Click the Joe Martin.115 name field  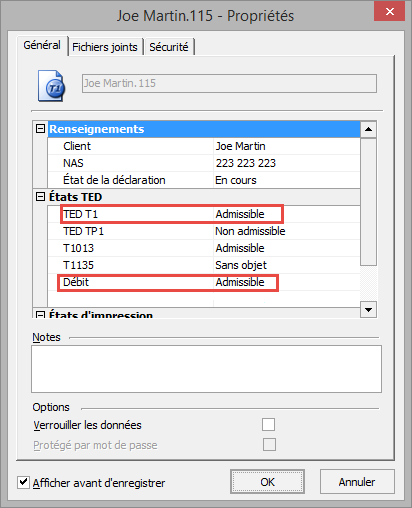click(229, 83)
